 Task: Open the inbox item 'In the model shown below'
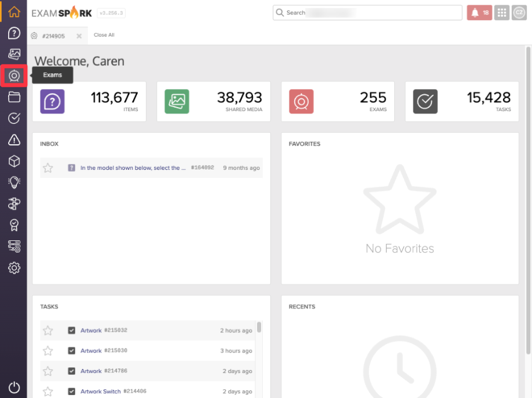[133, 168]
